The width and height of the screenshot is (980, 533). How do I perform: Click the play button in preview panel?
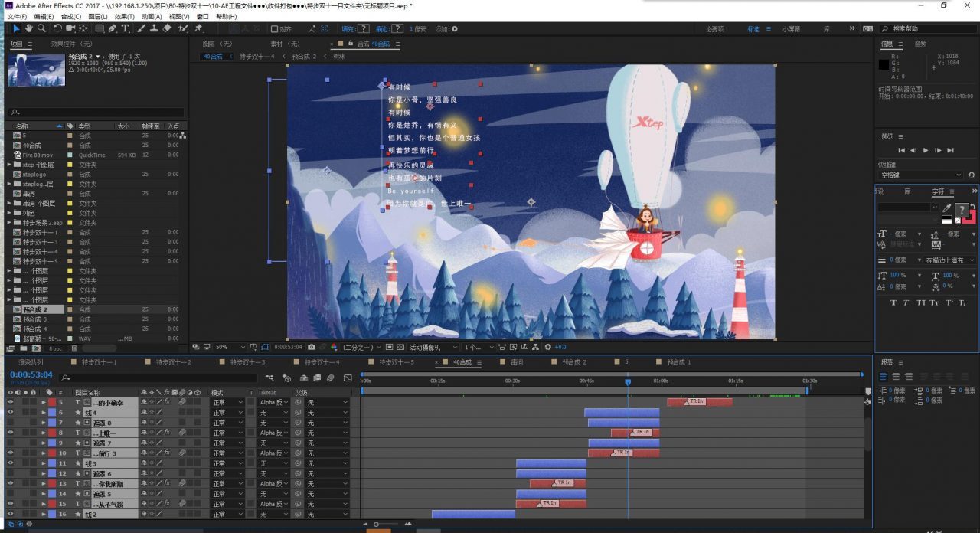pyautogui.click(x=926, y=150)
